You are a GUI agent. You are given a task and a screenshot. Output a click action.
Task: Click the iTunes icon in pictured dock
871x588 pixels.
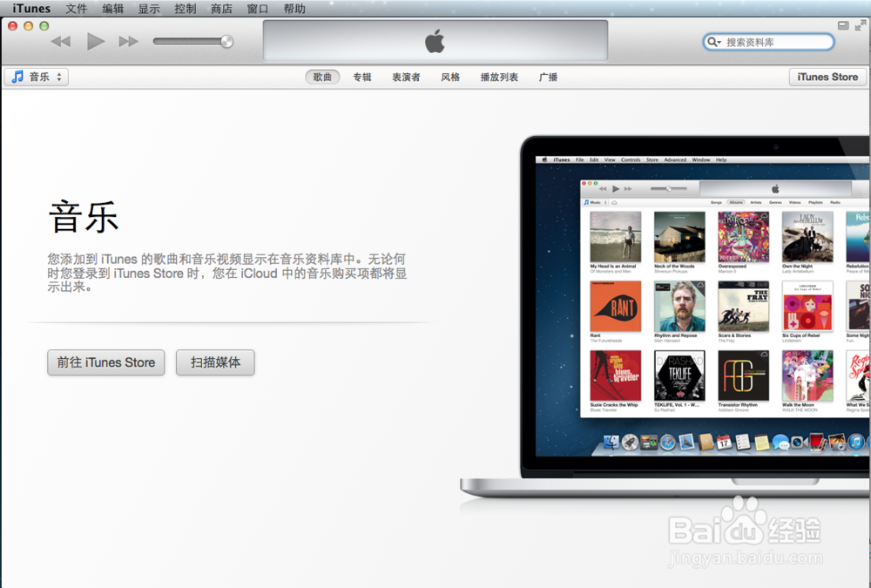856,442
